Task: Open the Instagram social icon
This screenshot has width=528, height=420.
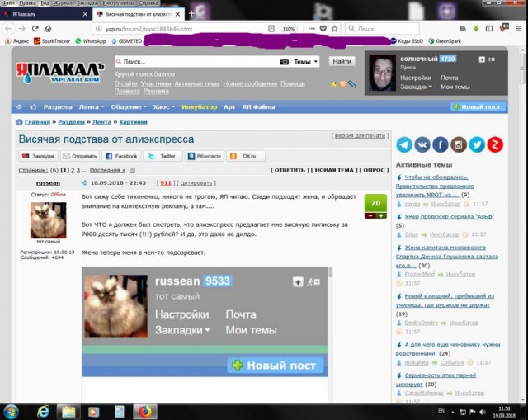Action: pyautogui.click(x=459, y=145)
